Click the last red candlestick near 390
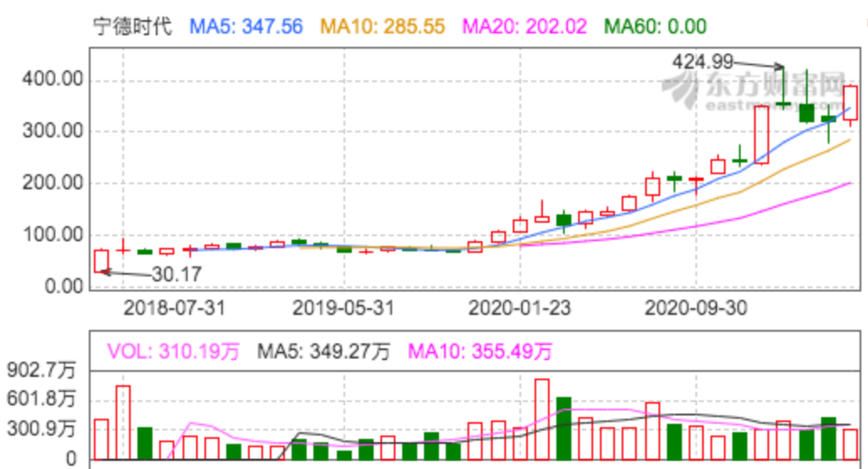 (850, 103)
